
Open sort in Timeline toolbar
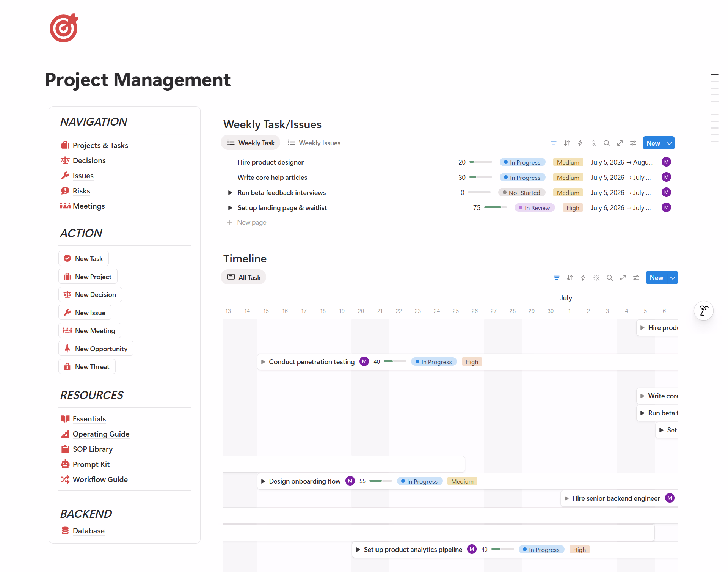[x=570, y=278]
